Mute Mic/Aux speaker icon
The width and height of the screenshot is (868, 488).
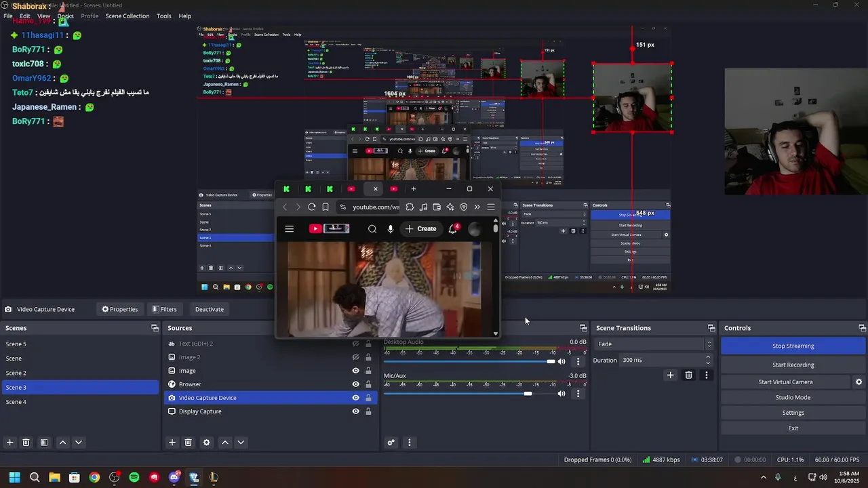pyautogui.click(x=561, y=393)
